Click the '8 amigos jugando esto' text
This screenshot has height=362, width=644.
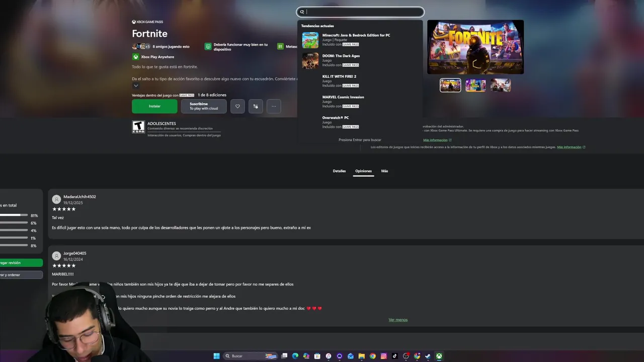click(171, 47)
